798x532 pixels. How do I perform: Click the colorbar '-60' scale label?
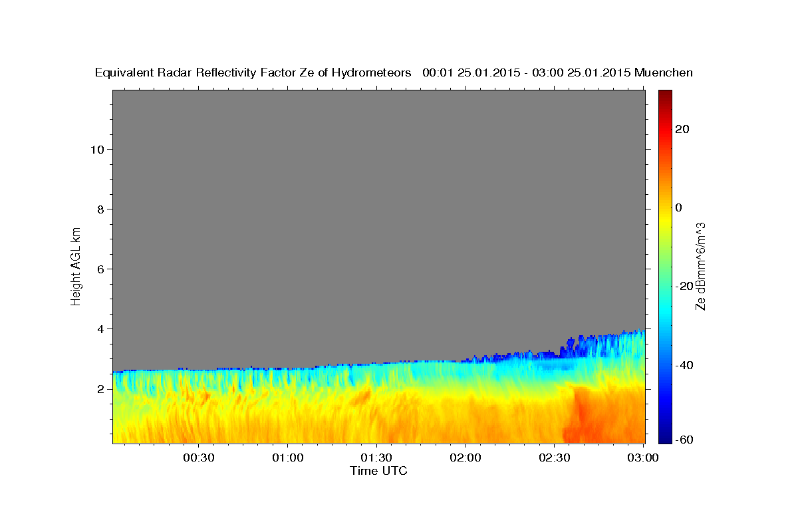point(685,440)
